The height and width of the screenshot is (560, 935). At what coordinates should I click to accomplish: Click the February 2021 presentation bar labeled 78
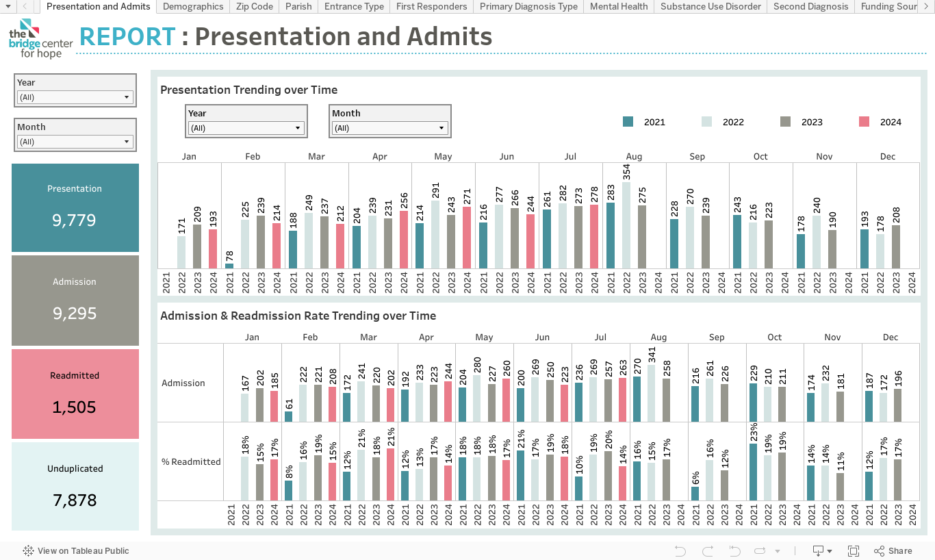tap(229, 266)
